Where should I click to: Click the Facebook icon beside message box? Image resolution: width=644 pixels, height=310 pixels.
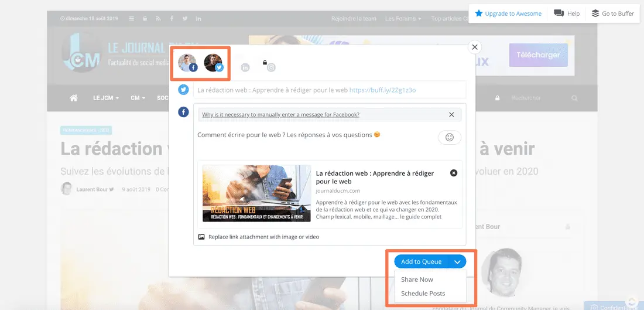point(183,112)
